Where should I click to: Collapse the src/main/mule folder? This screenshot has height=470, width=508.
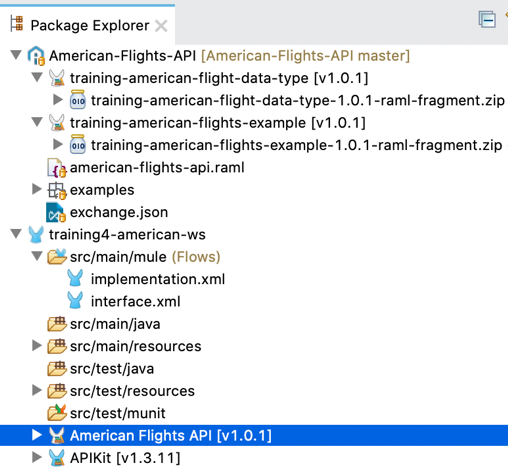tap(37, 256)
